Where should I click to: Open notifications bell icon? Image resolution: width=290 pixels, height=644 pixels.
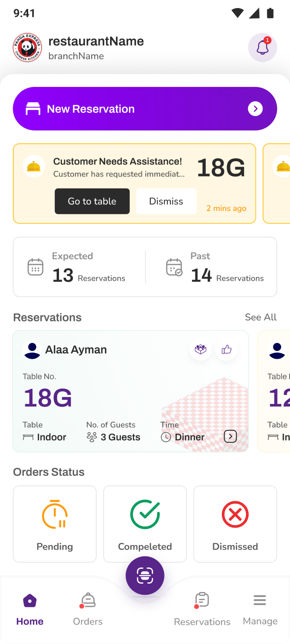pyautogui.click(x=262, y=47)
